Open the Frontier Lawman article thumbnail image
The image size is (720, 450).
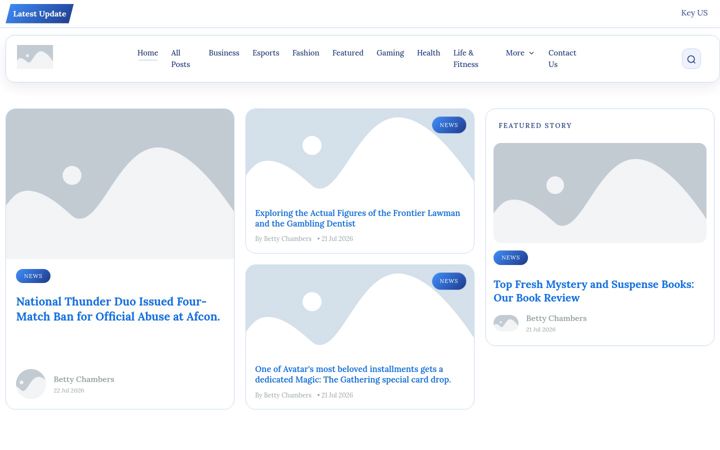360,154
